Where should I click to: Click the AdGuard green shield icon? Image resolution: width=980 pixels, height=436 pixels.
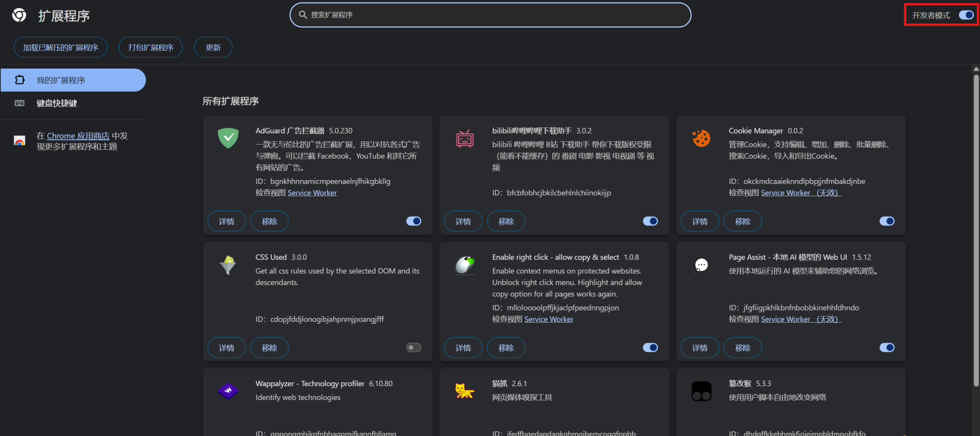(x=228, y=138)
